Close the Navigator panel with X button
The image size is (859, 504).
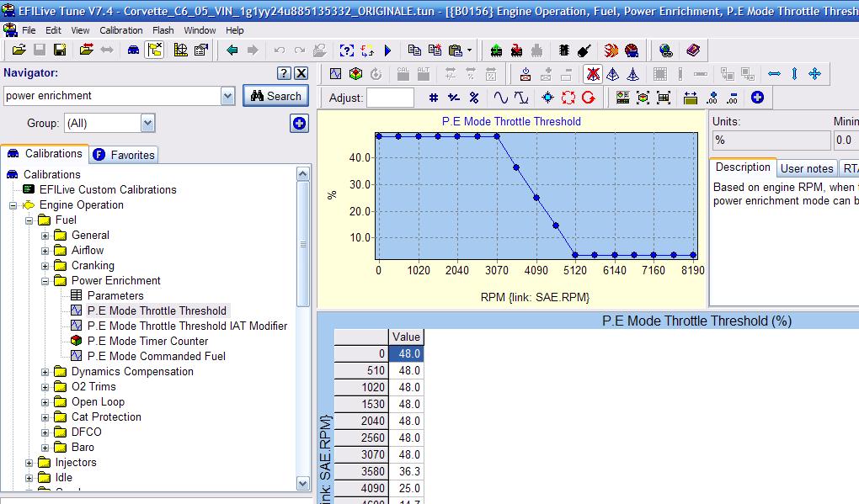pos(301,73)
